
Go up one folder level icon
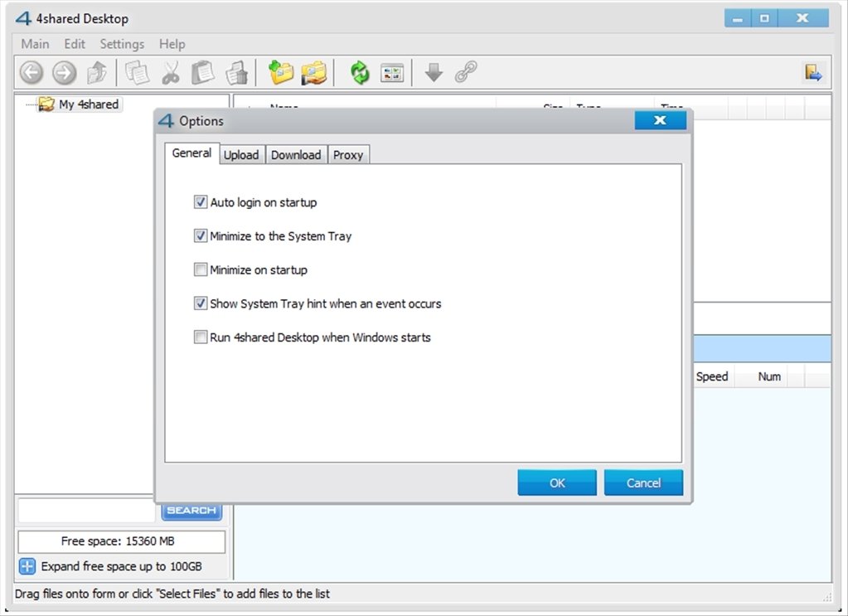tap(97, 72)
